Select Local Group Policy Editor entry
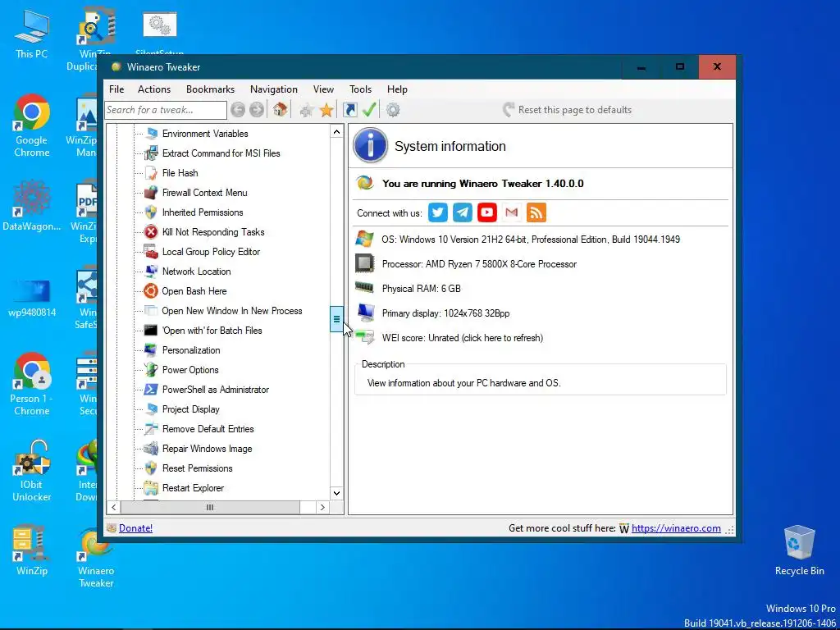Viewport: 840px width, 630px height. (x=211, y=252)
